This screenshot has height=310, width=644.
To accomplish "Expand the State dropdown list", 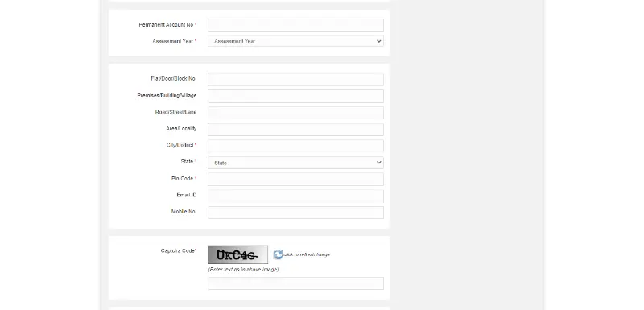I will [295, 163].
